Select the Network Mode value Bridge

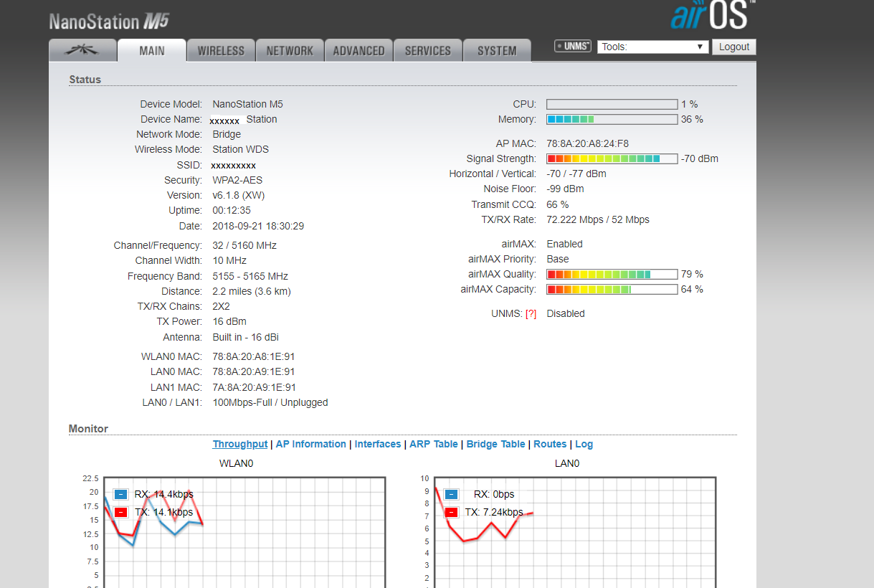click(227, 134)
